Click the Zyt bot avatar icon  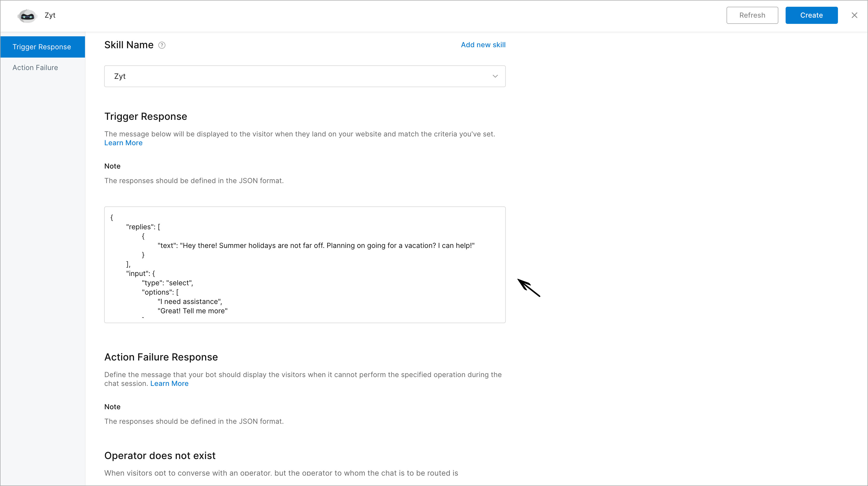27,16
